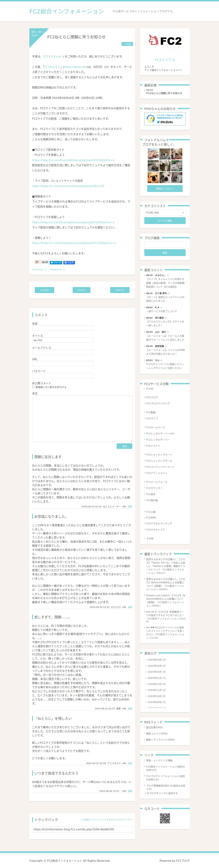The image size is (219, 868).
Task: Click the メールアドレス input field
Action: pyautogui.click(x=63, y=352)
